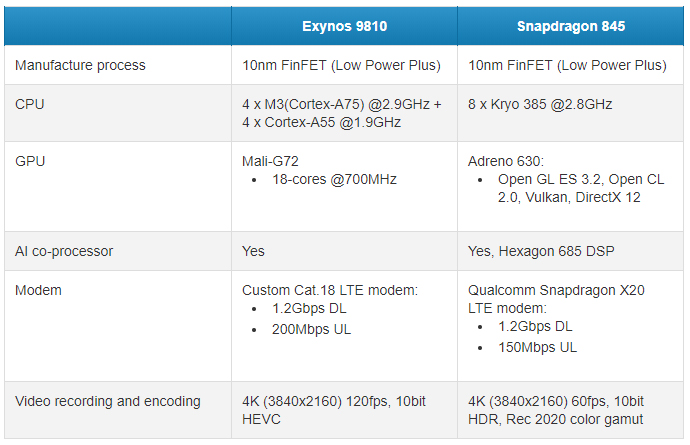This screenshot has width=690, height=445.
Task: Click the GPU row label
Action: [30, 160]
